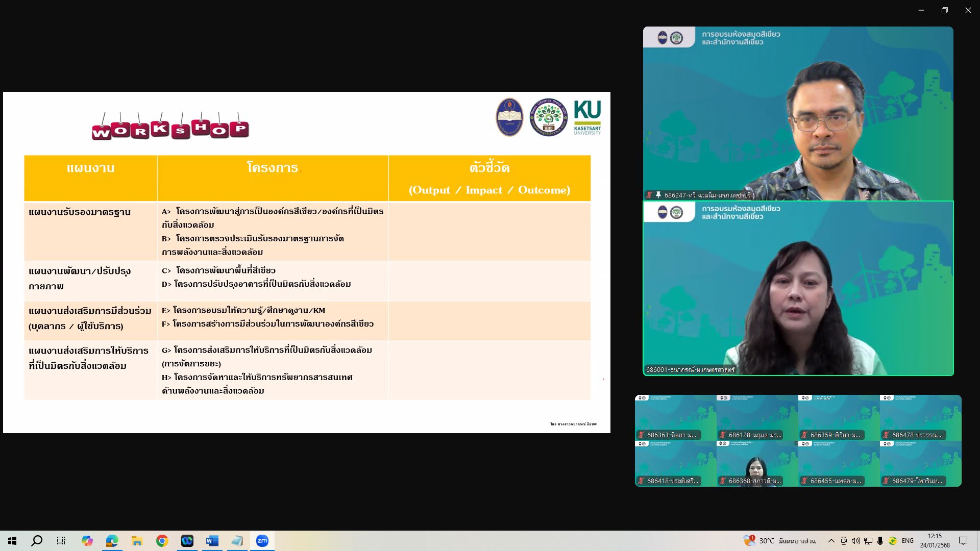Image resolution: width=980 pixels, height=551 pixels.
Task: Open File Explorer from the taskbar
Action: click(137, 541)
